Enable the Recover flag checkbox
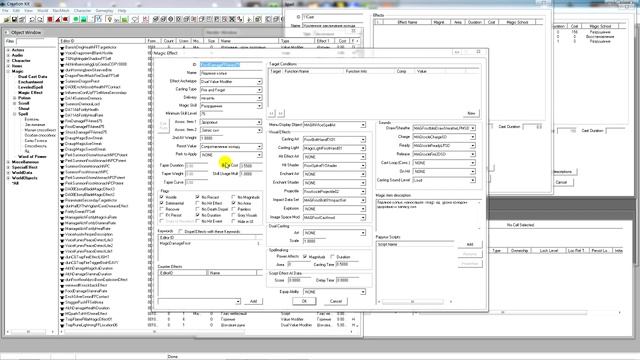The height and width of the screenshot is (360, 640). pyautogui.click(x=162, y=209)
